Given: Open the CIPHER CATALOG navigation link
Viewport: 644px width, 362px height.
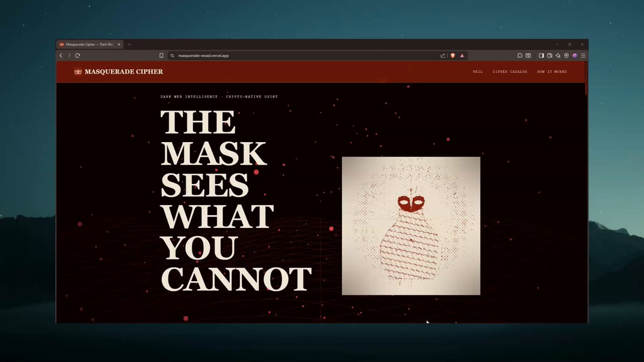Looking at the screenshot, I should [510, 72].
